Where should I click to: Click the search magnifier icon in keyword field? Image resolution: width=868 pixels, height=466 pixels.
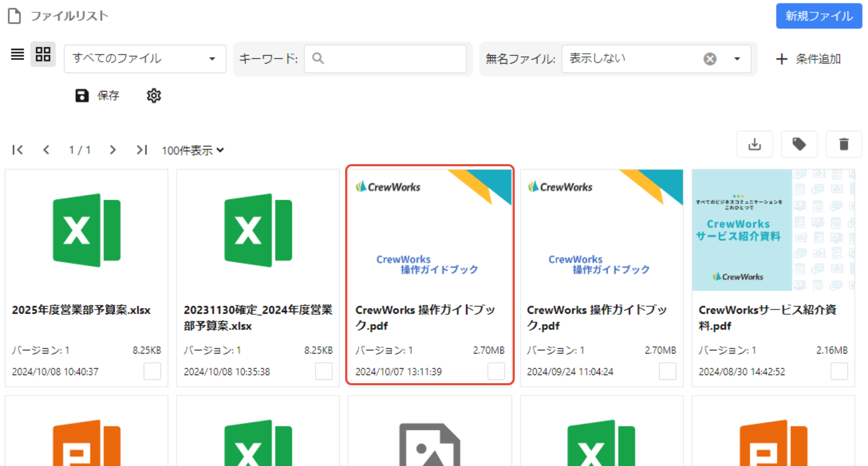click(318, 58)
